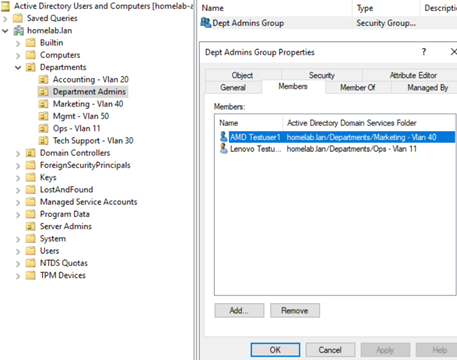The height and width of the screenshot is (360, 457).
Task: Expand the Computers container
Action: click(x=18, y=56)
